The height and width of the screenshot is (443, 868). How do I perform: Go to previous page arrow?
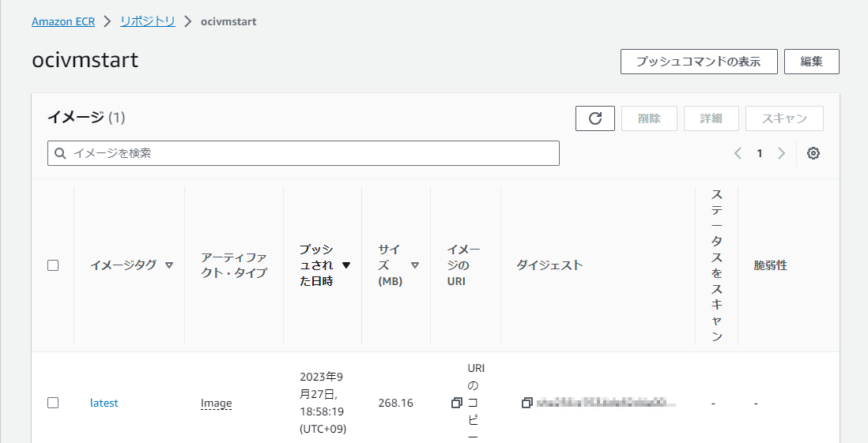738,153
